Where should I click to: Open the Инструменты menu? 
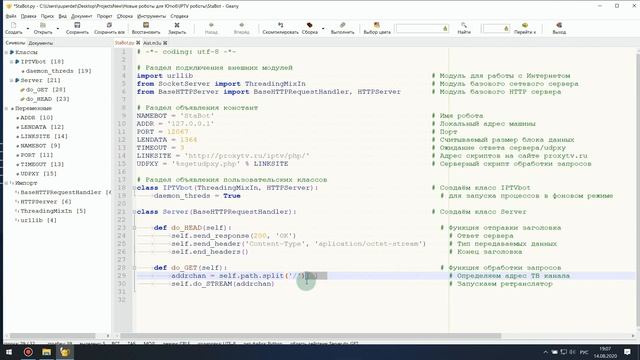pyautogui.click(x=151, y=16)
